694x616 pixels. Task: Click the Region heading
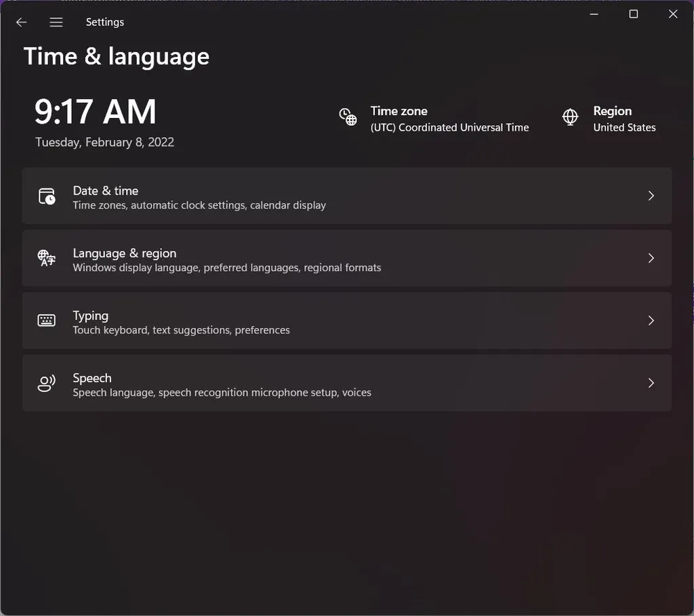(612, 111)
